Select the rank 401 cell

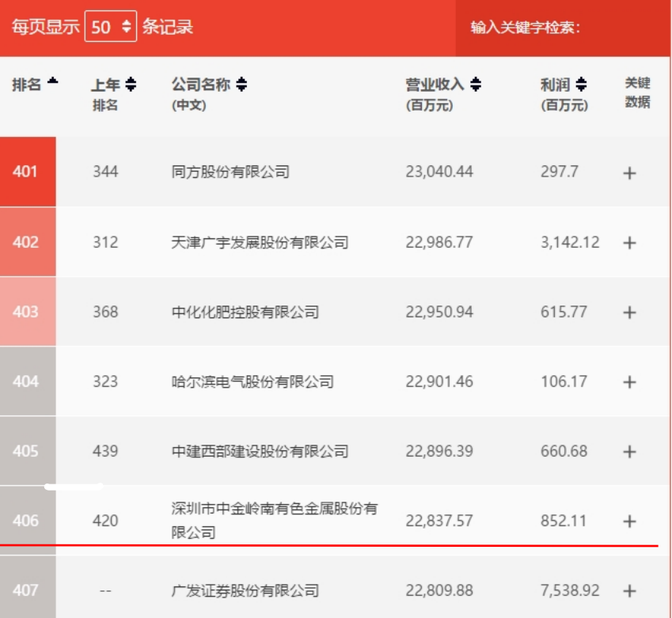tap(27, 172)
